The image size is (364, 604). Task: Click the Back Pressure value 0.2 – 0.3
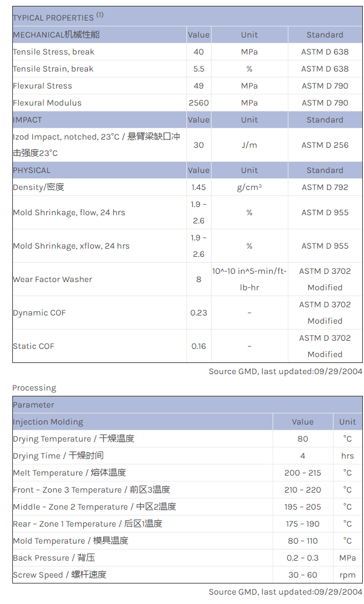(302, 558)
